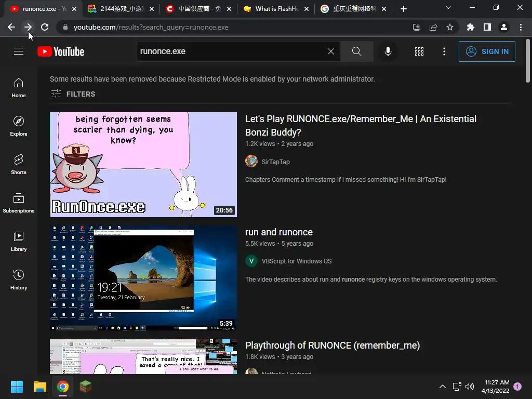Switch to the What is FlashHe tab

pos(276,9)
